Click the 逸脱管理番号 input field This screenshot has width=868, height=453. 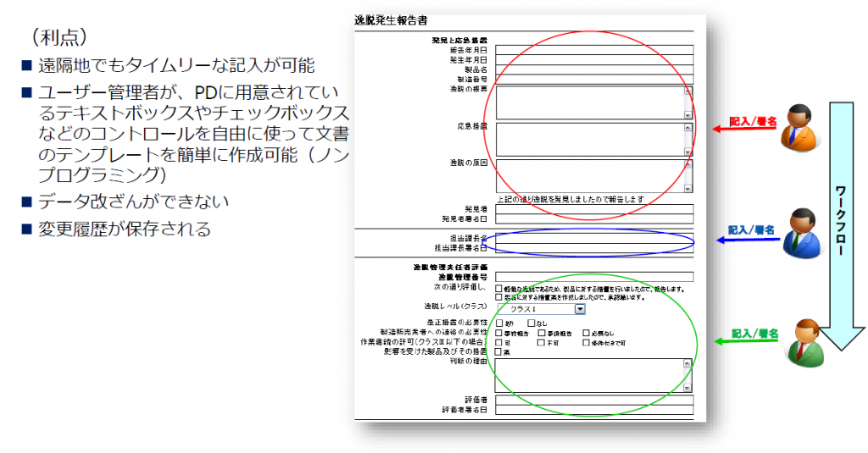(594, 277)
